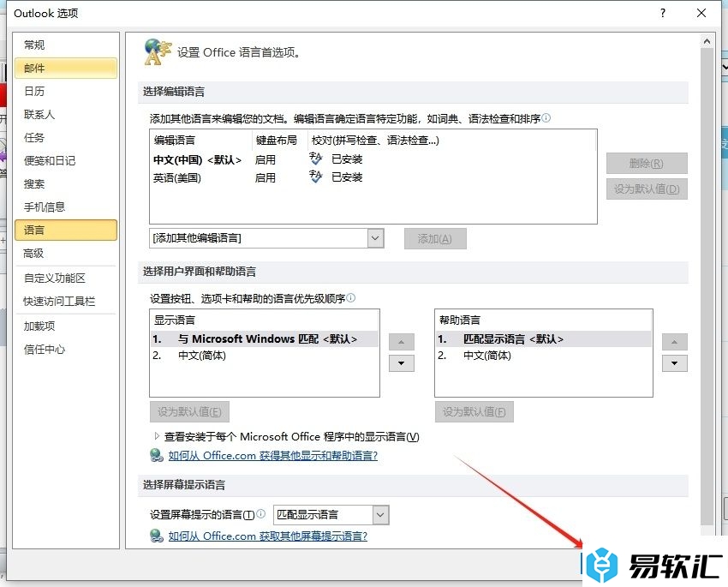Open the 常规 options category
This screenshot has height=587, width=728.
[x=65, y=45]
